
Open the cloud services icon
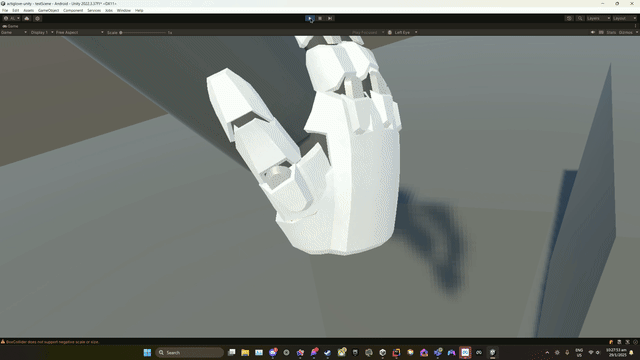tap(27, 18)
